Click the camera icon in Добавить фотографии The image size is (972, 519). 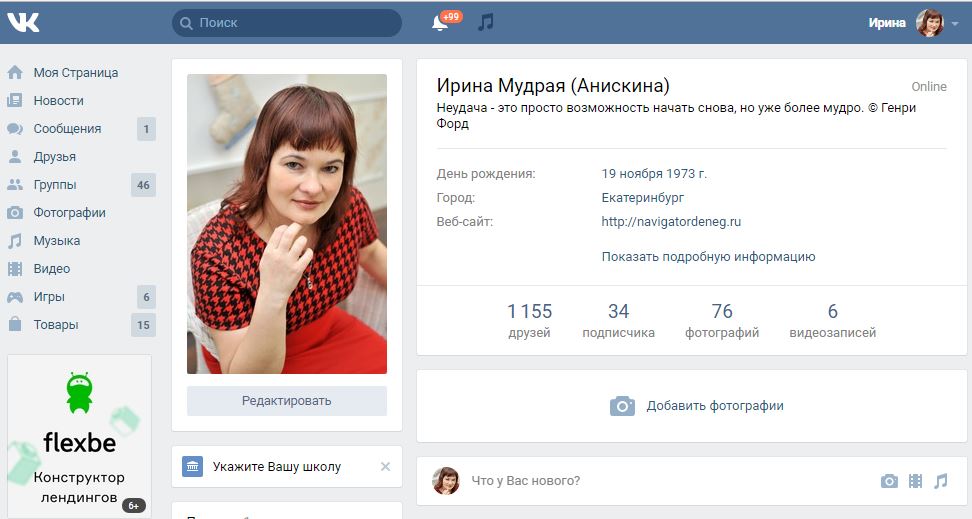(622, 406)
